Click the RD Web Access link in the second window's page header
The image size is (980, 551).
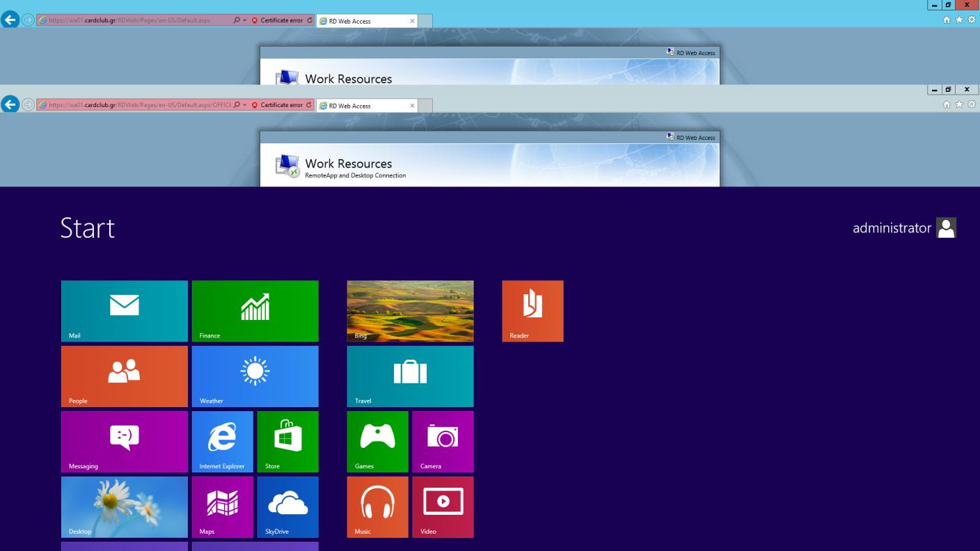click(695, 138)
